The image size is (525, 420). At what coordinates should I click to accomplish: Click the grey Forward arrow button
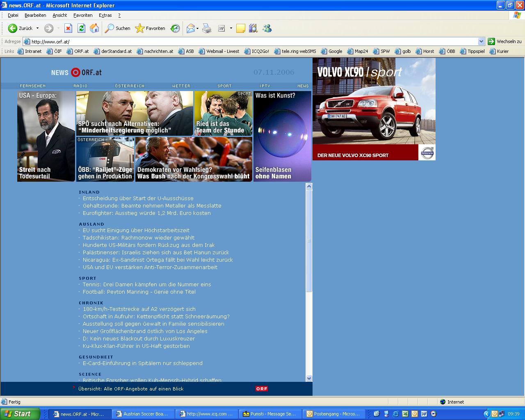click(49, 28)
